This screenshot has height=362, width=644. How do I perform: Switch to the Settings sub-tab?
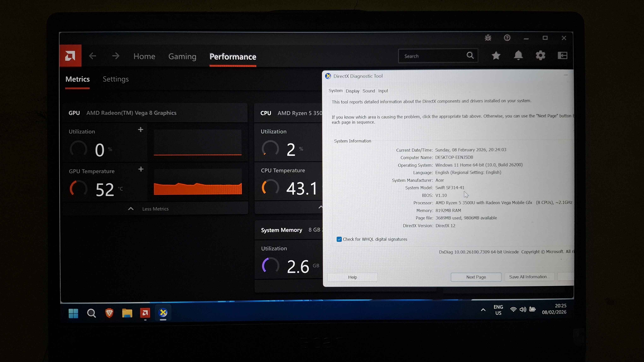[116, 79]
